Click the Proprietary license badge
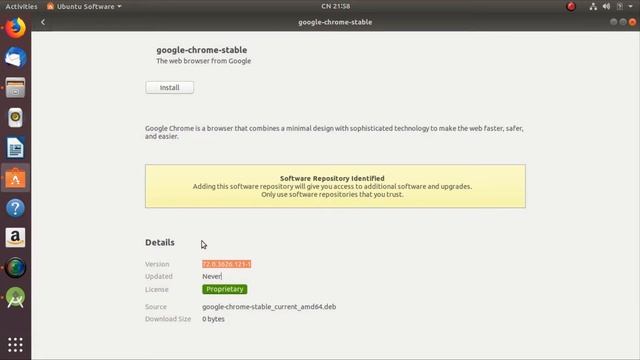 click(x=224, y=289)
